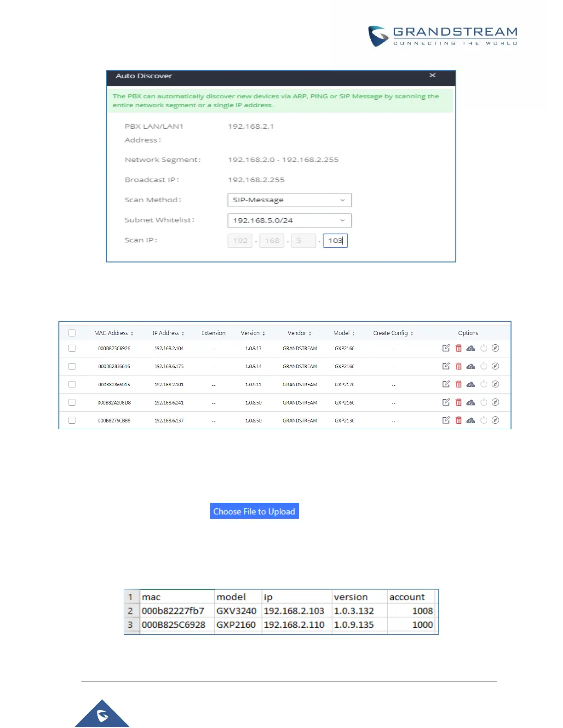Update config cloud icon for GXP2130

(x=471, y=420)
